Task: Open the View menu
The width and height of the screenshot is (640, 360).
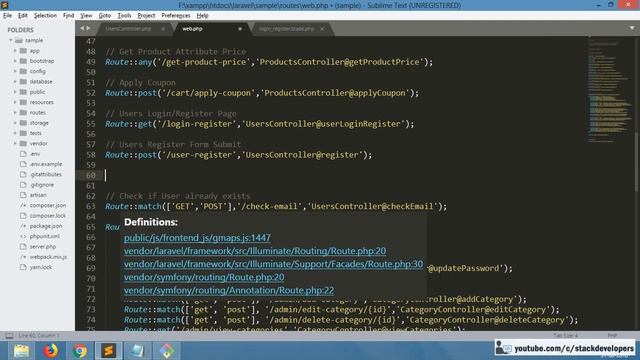Action: (x=86, y=16)
